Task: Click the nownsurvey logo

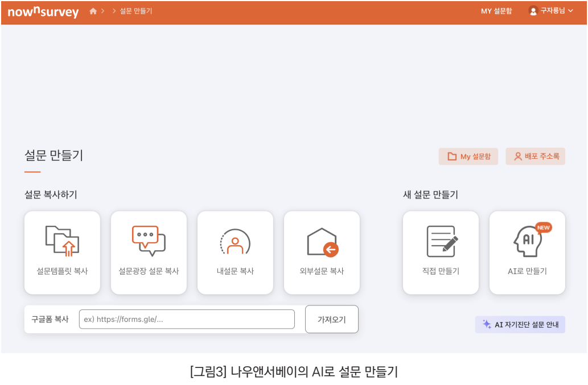Action: pos(43,11)
